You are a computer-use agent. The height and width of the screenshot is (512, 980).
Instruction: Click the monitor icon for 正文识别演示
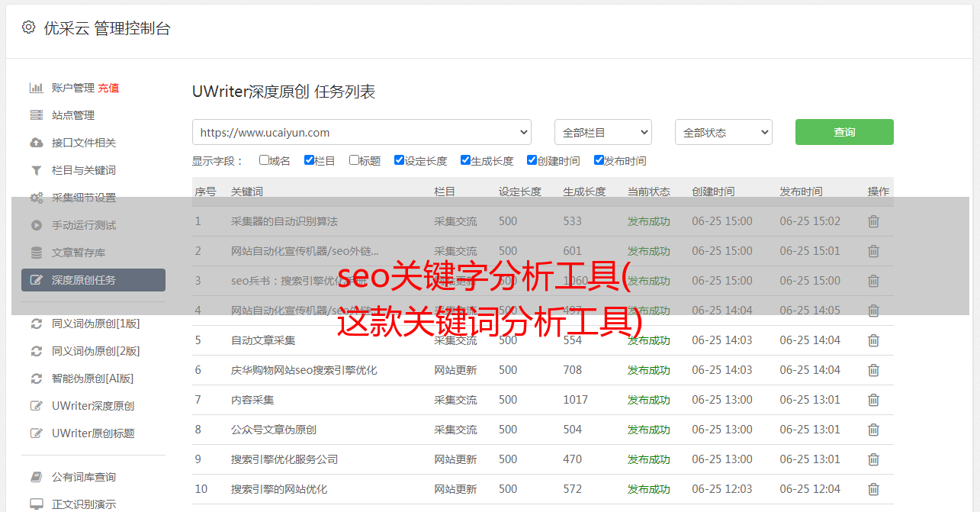(x=36, y=504)
